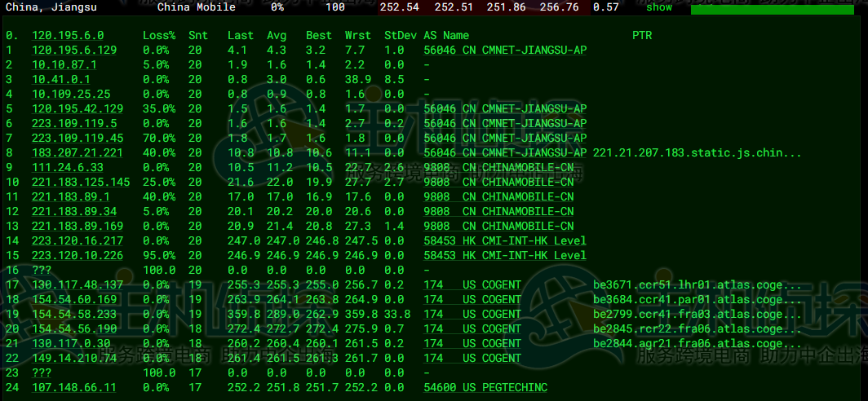The image size is (868, 401).
Task: Open AS link on hop 1 row
Action: [505, 50]
